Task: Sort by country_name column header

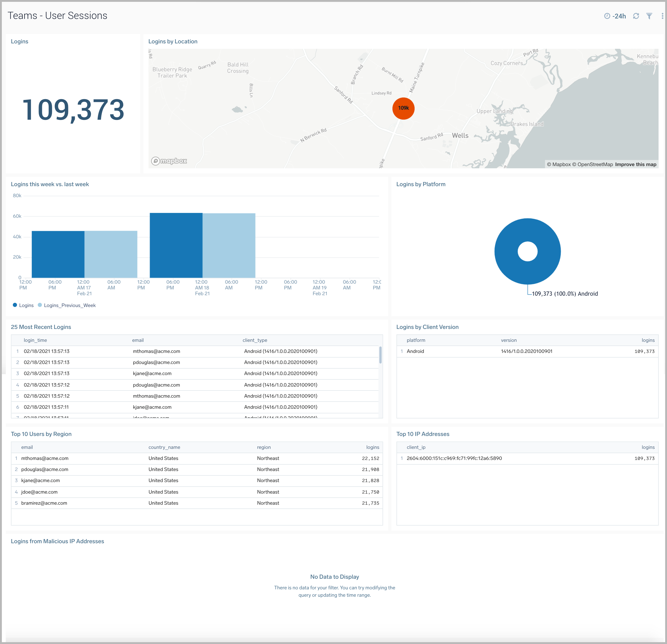Action: coord(164,447)
